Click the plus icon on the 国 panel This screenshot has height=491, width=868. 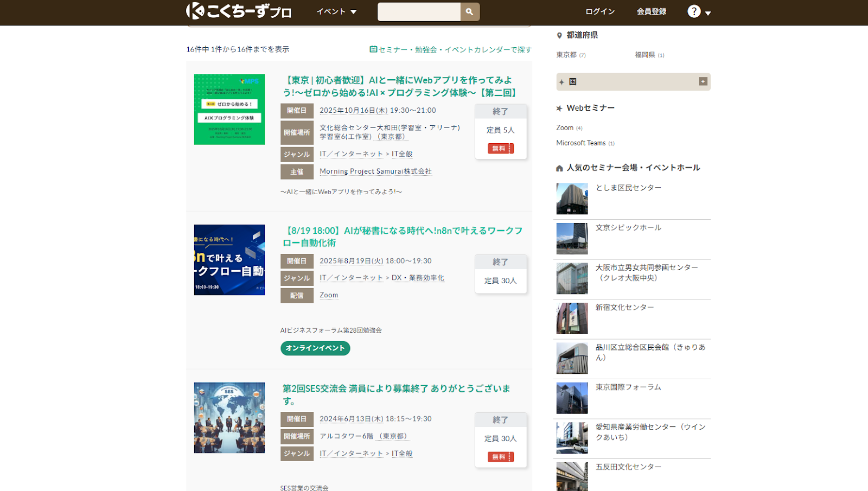[703, 81]
